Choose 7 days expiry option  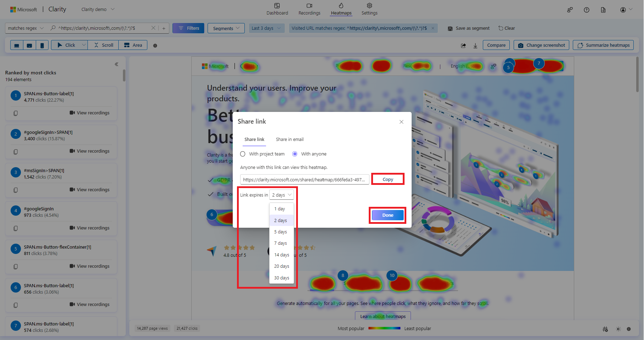tap(282, 243)
